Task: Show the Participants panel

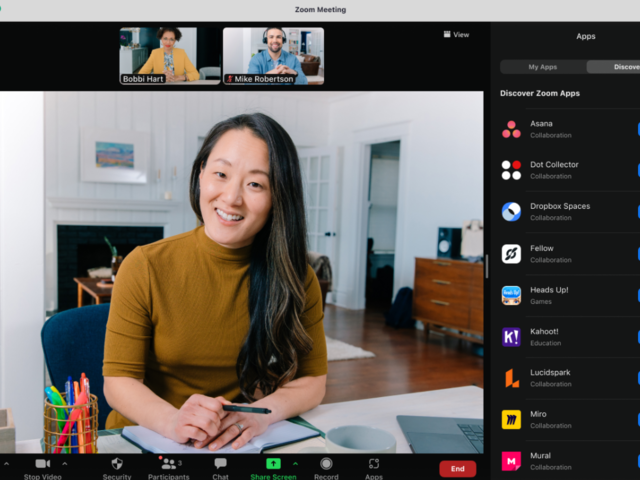Action: [x=168, y=464]
